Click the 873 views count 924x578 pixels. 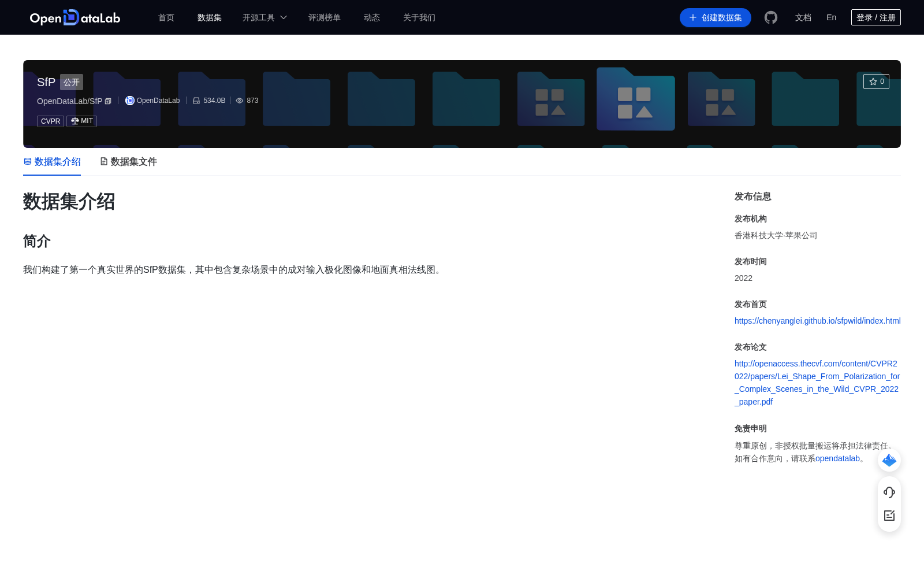point(252,101)
